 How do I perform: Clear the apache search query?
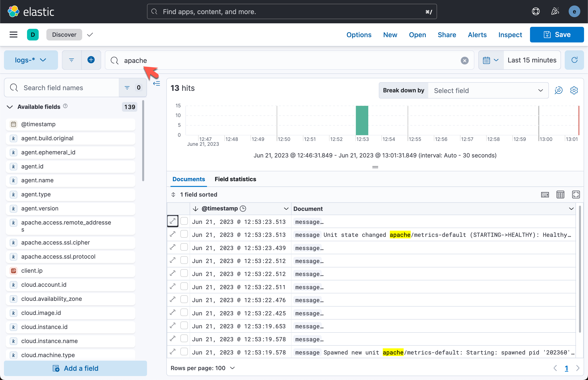pos(465,60)
